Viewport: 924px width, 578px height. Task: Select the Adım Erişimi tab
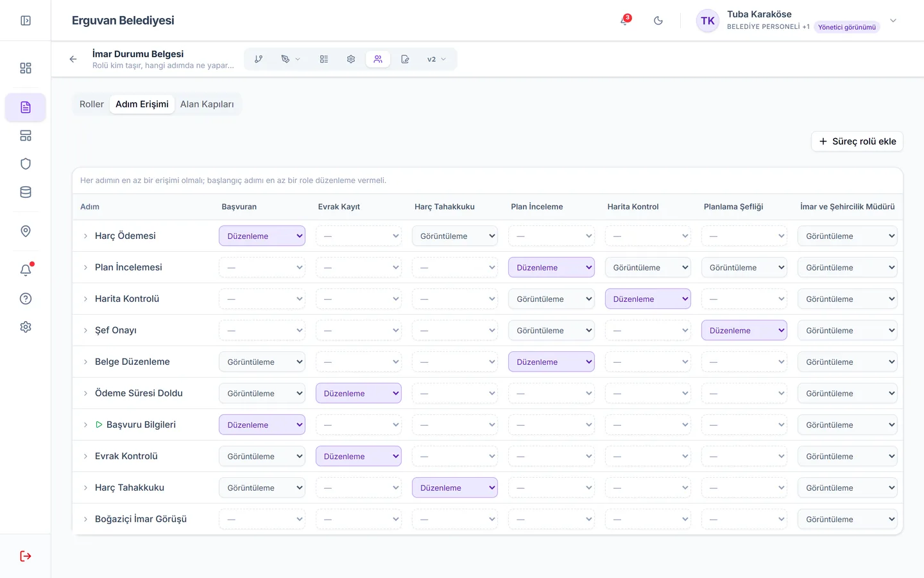(142, 104)
